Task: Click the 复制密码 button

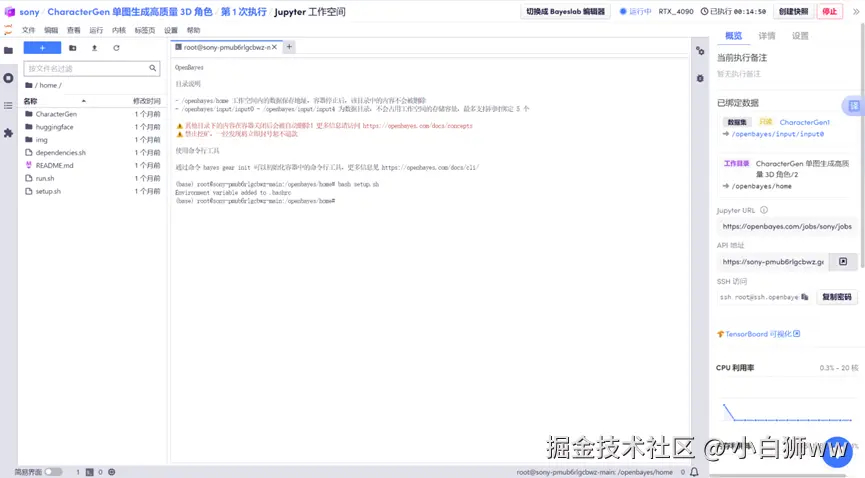Action: 837,297
